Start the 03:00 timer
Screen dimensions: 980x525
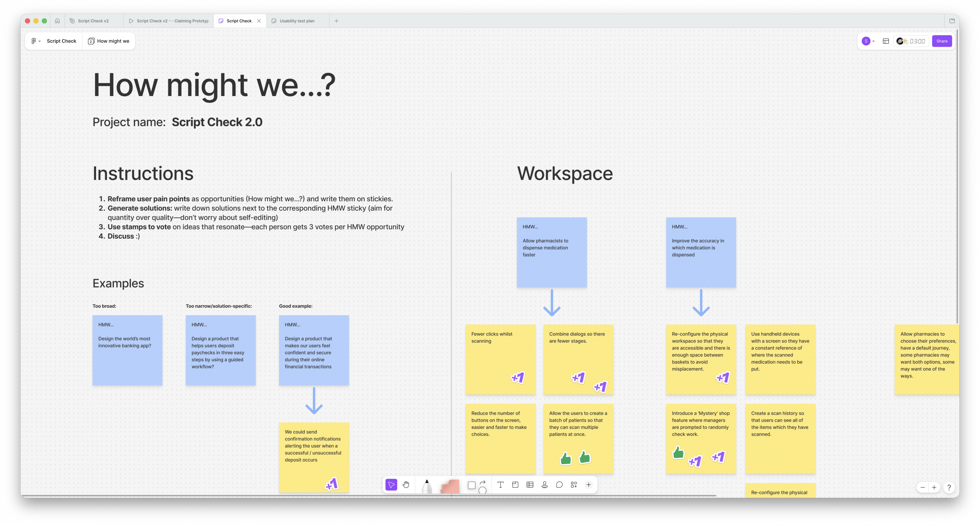coord(917,41)
